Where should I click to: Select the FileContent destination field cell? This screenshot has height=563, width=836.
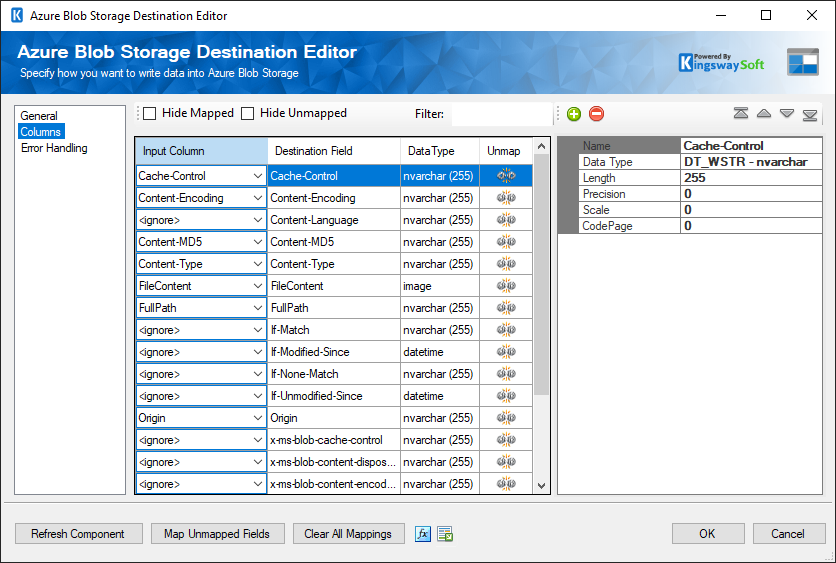[334, 286]
